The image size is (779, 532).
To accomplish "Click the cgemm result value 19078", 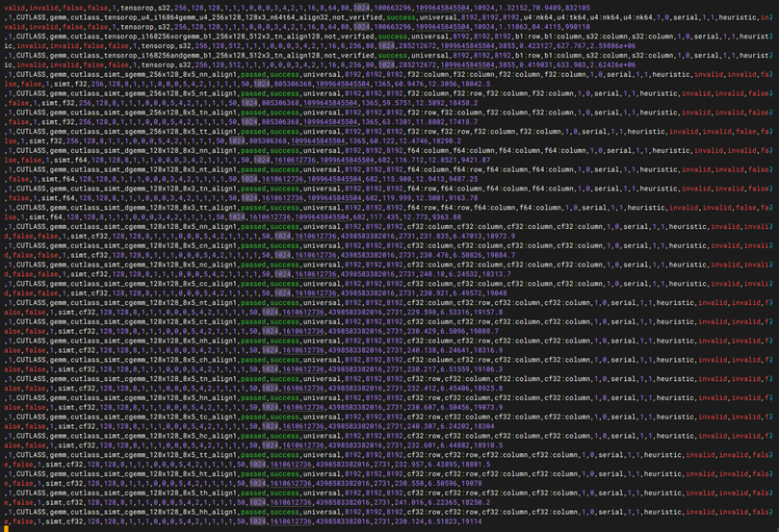I will click(472, 483).
